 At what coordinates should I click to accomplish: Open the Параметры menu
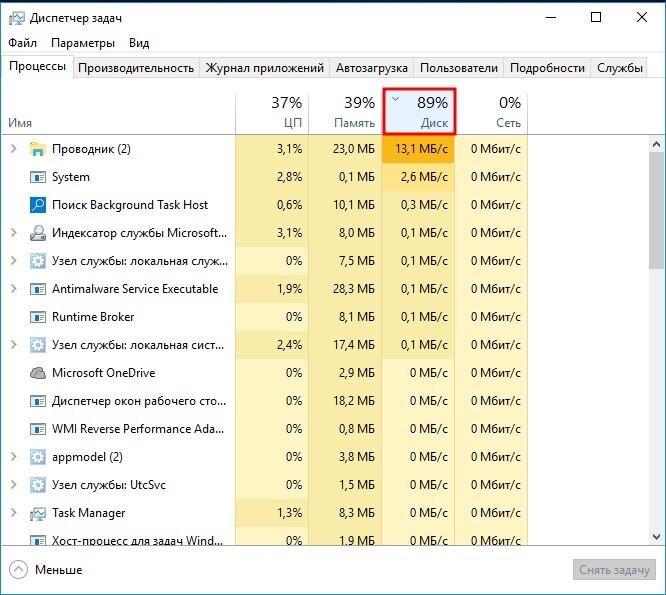tap(83, 43)
